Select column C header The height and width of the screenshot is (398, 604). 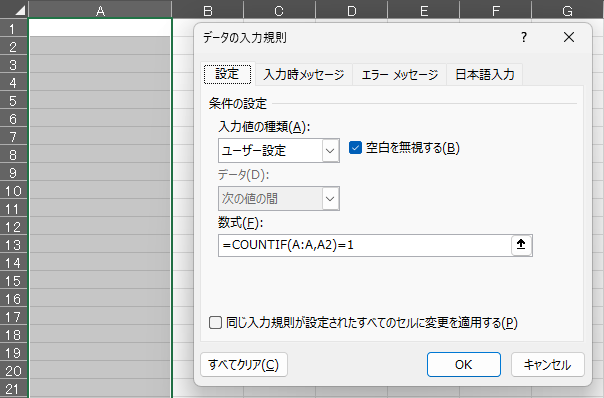coord(279,10)
